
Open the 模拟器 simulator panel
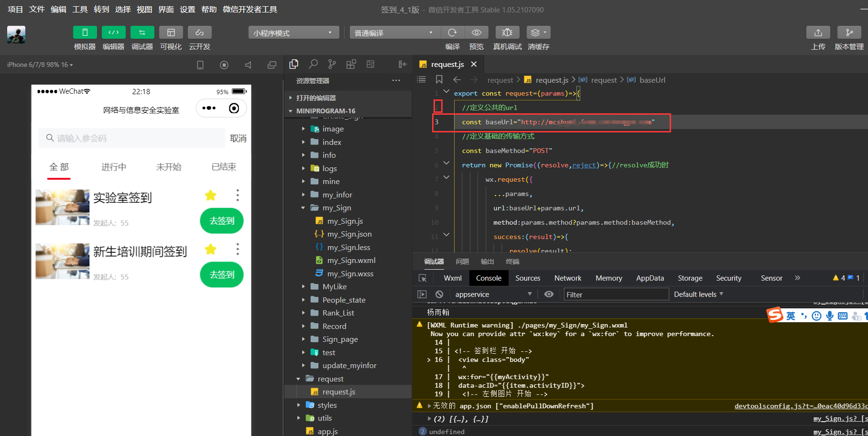tap(85, 38)
